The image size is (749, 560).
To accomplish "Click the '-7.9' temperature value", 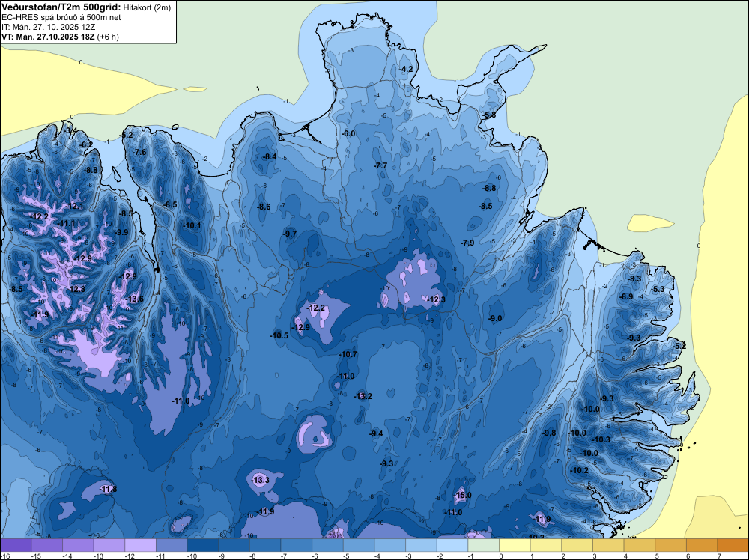I will coord(467,243).
